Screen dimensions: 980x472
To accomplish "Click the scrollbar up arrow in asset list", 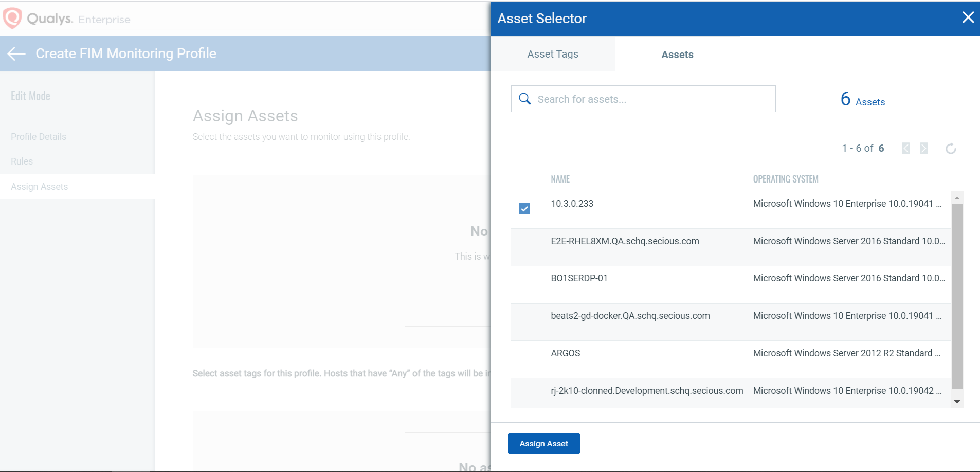I will (957, 198).
